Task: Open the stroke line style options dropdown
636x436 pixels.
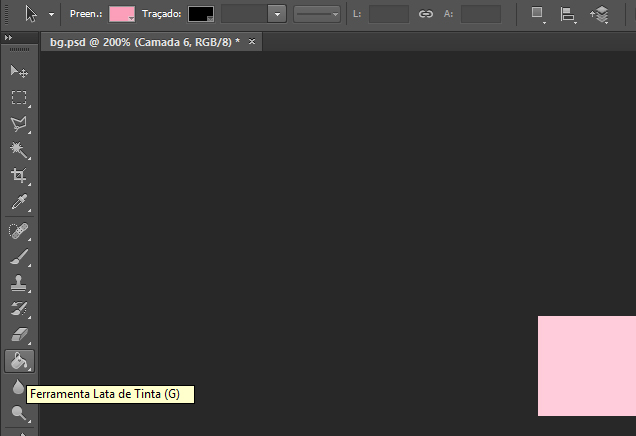Action: coord(317,14)
